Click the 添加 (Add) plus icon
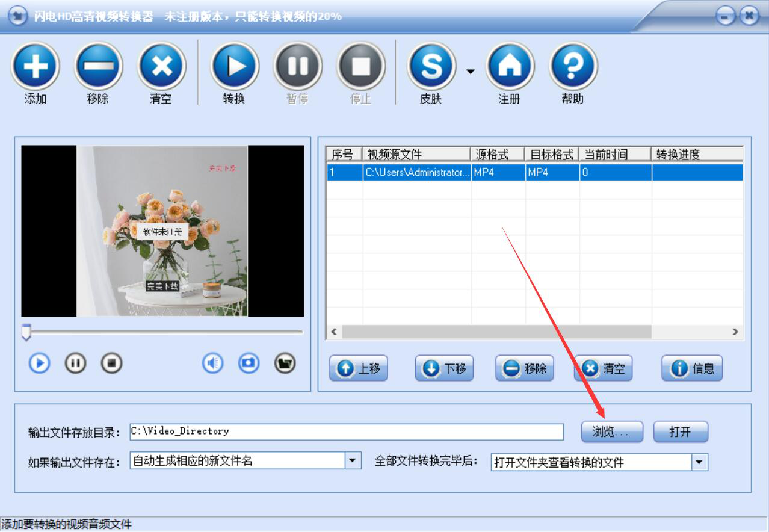769x532 pixels. (35, 66)
